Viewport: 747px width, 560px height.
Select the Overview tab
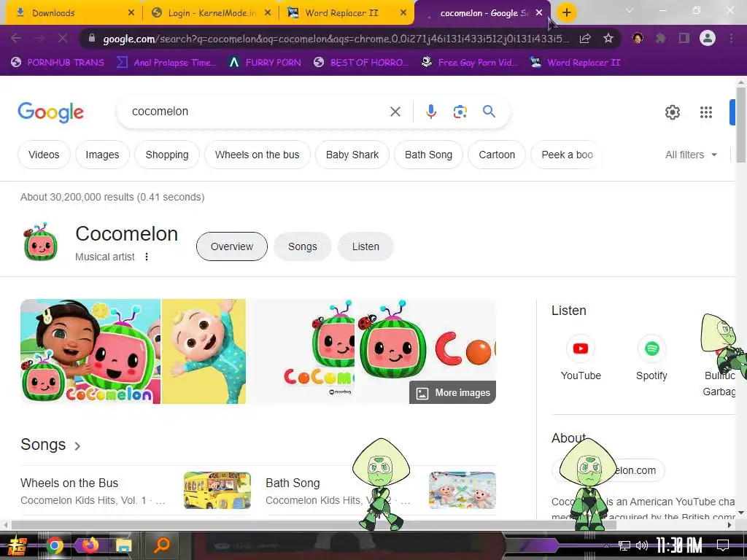pos(232,246)
